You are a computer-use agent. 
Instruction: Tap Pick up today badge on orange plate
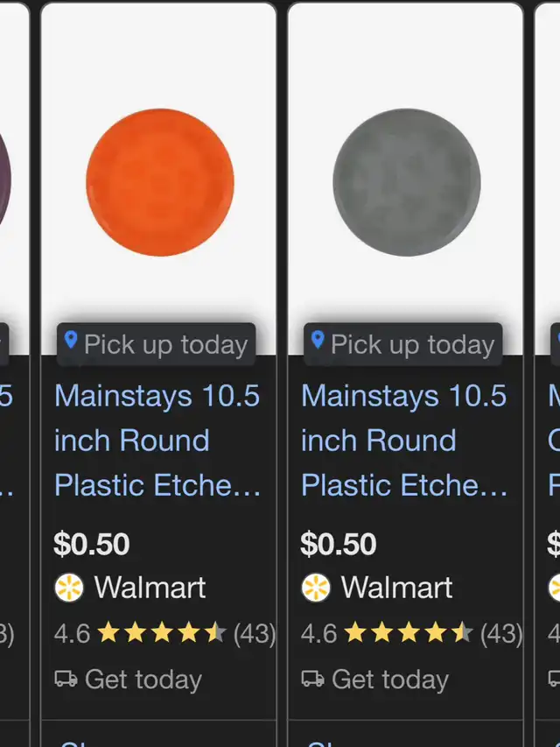coord(165,344)
